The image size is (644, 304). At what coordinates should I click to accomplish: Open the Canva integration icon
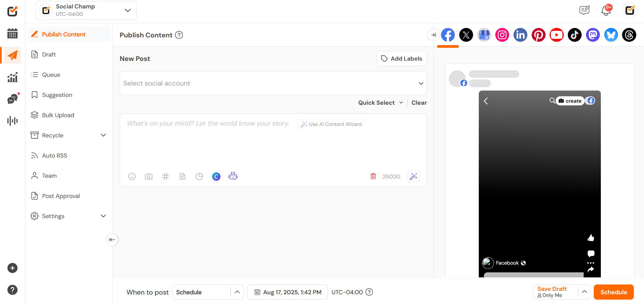[216, 176]
